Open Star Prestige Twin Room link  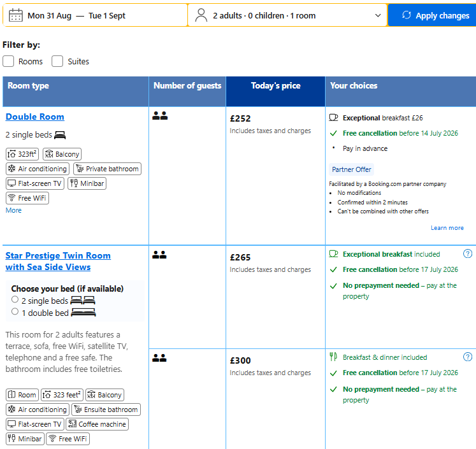(58, 261)
